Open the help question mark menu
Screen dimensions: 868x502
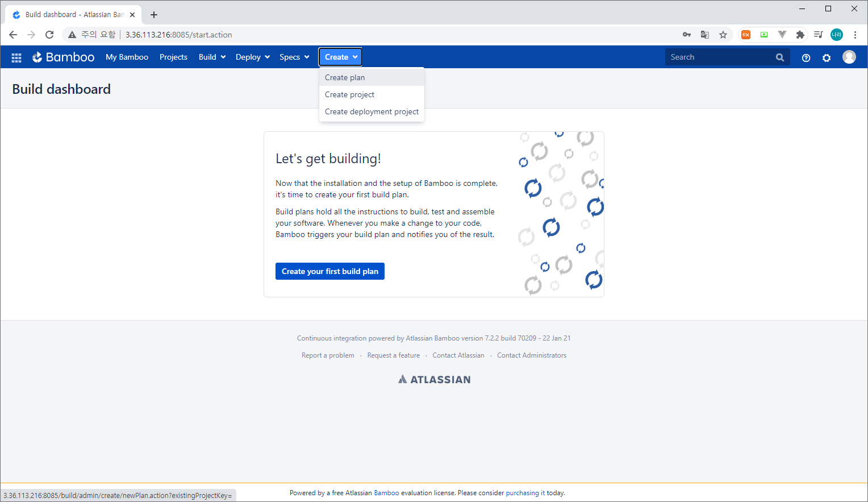806,57
